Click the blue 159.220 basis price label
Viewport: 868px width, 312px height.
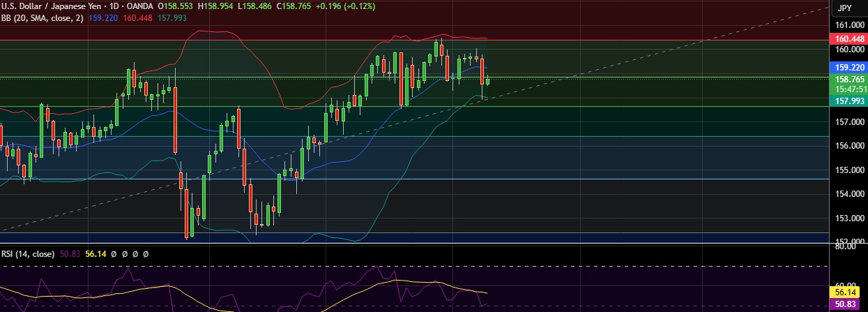848,68
